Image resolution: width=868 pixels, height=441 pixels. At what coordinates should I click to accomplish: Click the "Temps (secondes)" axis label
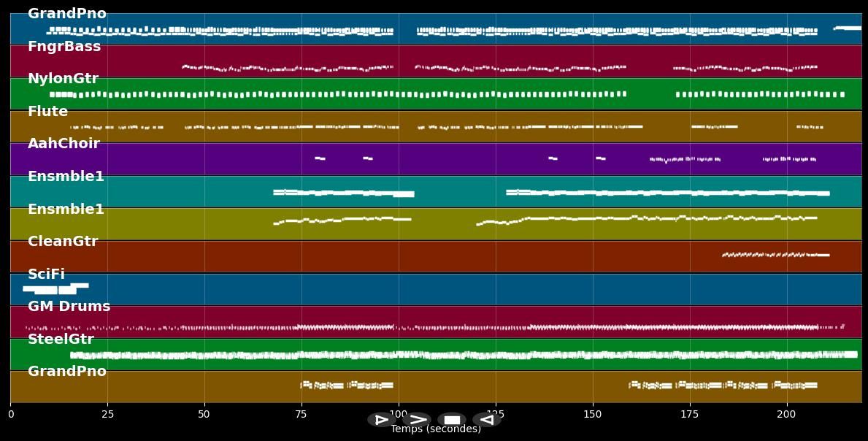click(x=436, y=429)
